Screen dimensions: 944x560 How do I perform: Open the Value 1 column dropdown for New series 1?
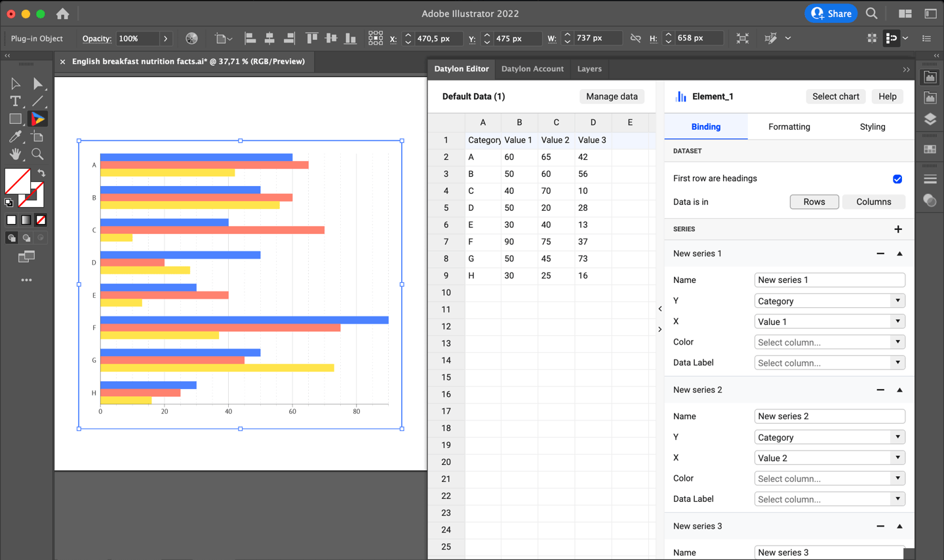click(x=829, y=321)
